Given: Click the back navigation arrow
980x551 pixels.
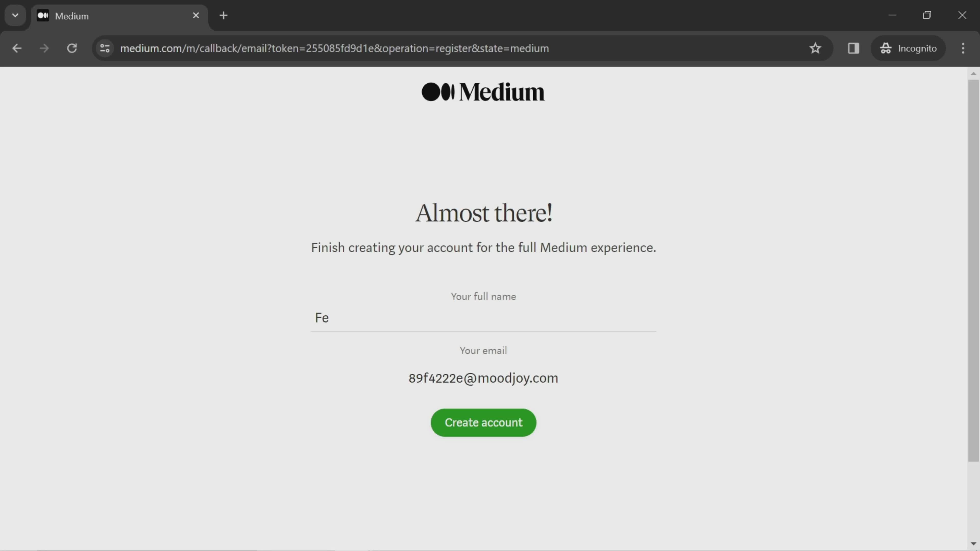Looking at the screenshot, I should click(x=17, y=48).
